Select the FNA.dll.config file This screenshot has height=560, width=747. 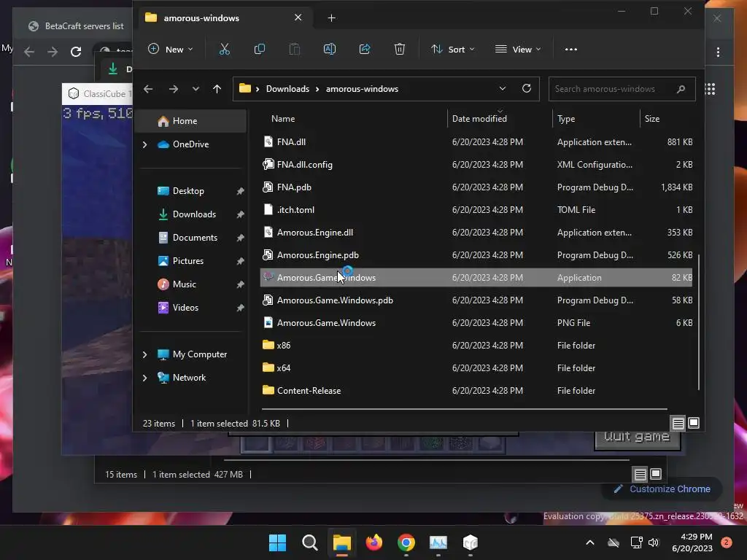[476, 165]
